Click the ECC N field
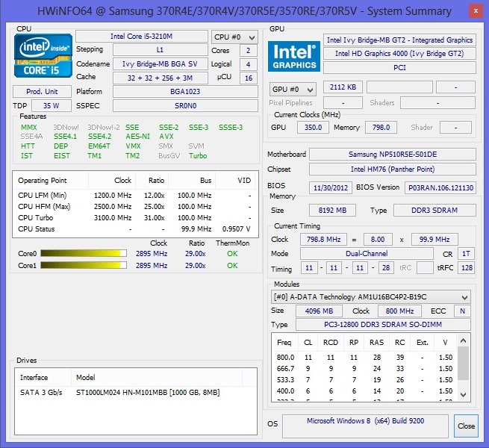Screen dimensions: 489x448 462,311
